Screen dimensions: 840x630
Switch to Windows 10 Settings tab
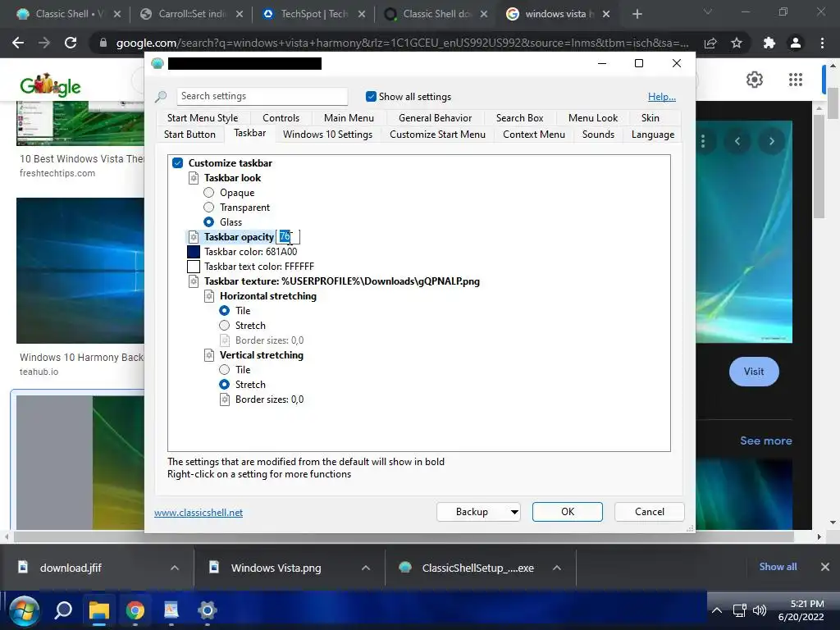[x=328, y=135]
